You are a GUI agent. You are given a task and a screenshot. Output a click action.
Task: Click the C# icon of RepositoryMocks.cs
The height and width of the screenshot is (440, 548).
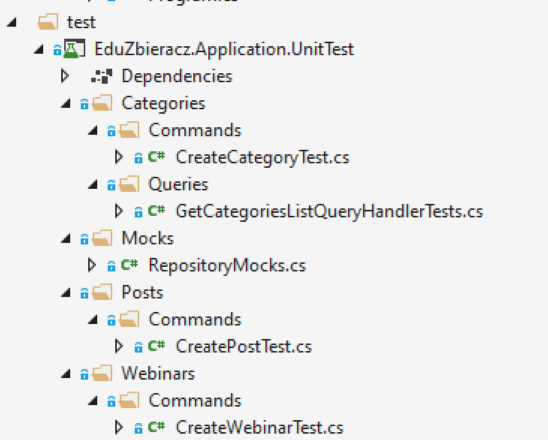[129, 265]
